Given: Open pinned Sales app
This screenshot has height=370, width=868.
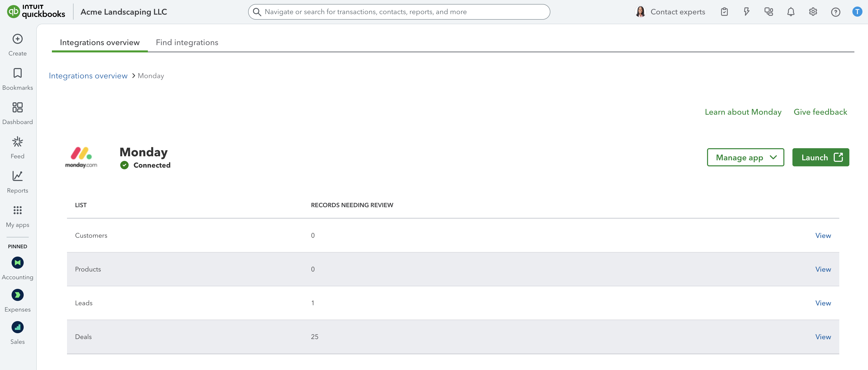Looking at the screenshot, I should pyautogui.click(x=18, y=333).
